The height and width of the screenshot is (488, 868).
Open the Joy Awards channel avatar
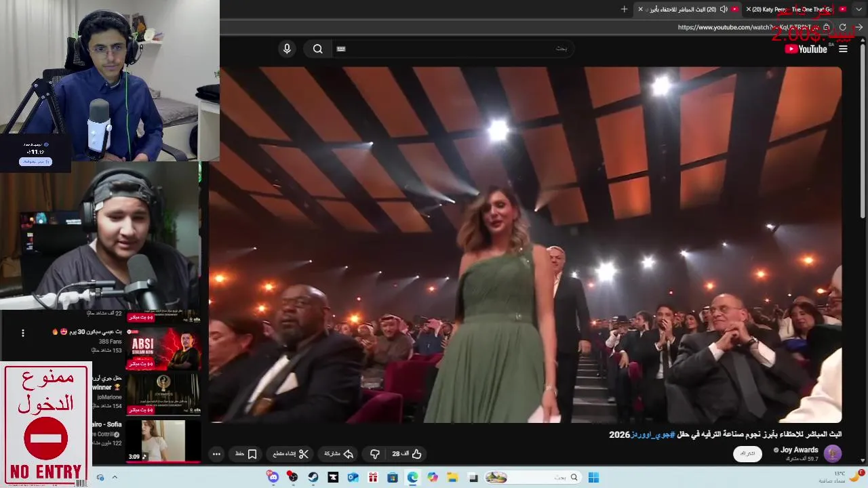coord(833,453)
